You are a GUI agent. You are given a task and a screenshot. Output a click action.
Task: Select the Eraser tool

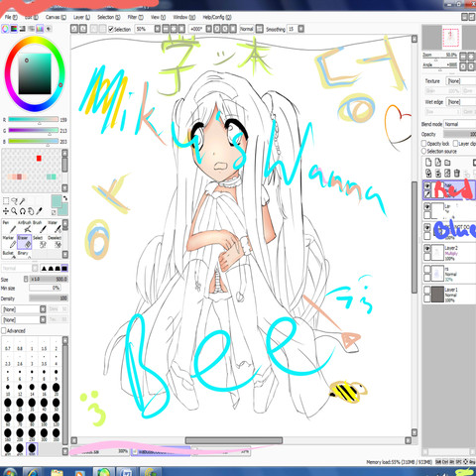(25, 242)
